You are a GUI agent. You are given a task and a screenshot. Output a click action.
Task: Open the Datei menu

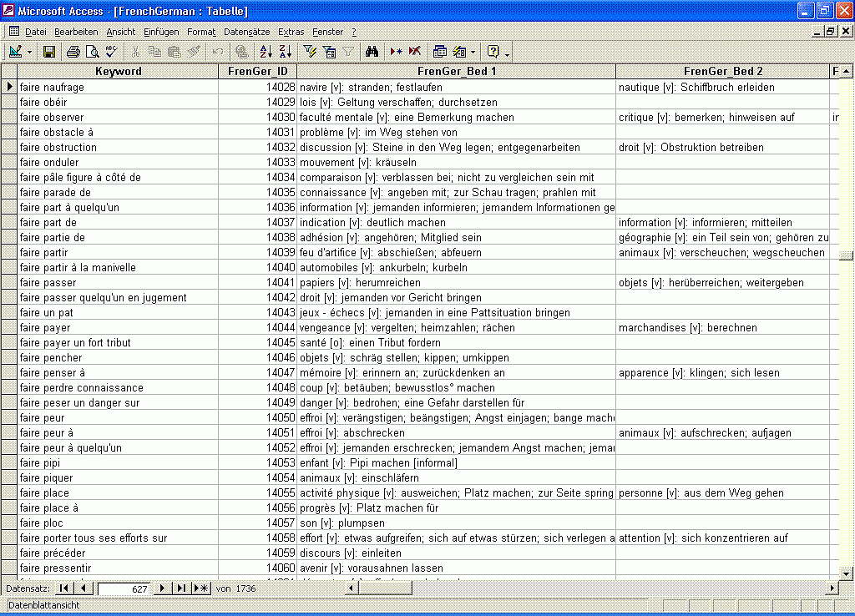35,32
